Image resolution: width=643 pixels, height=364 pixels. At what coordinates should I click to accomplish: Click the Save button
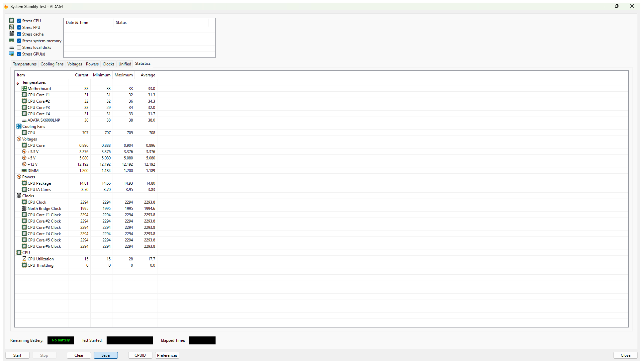(x=105, y=355)
